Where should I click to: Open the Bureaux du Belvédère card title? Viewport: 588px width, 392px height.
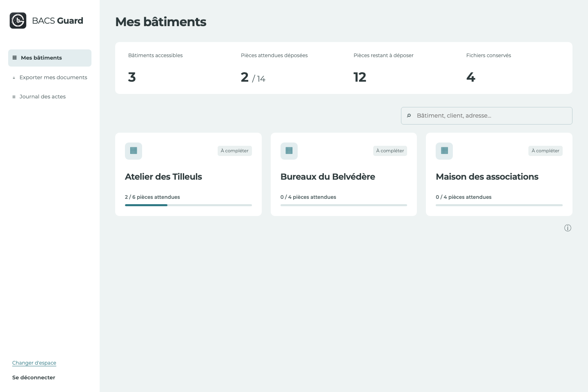pyautogui.click(x=327, y=176)
